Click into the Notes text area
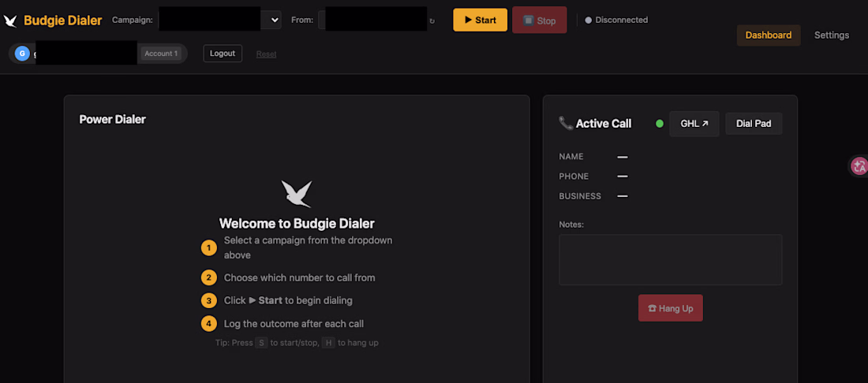The image size is (868, 383). pos(671,260)
